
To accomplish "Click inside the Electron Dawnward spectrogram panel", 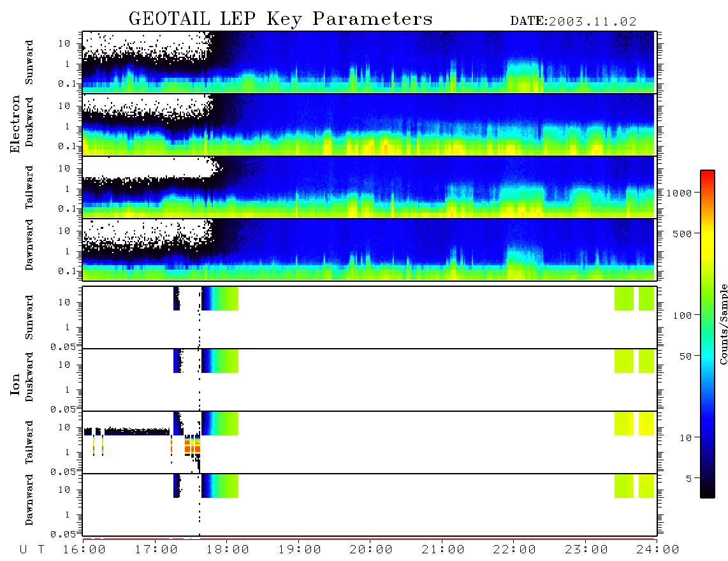I will 368,249.
